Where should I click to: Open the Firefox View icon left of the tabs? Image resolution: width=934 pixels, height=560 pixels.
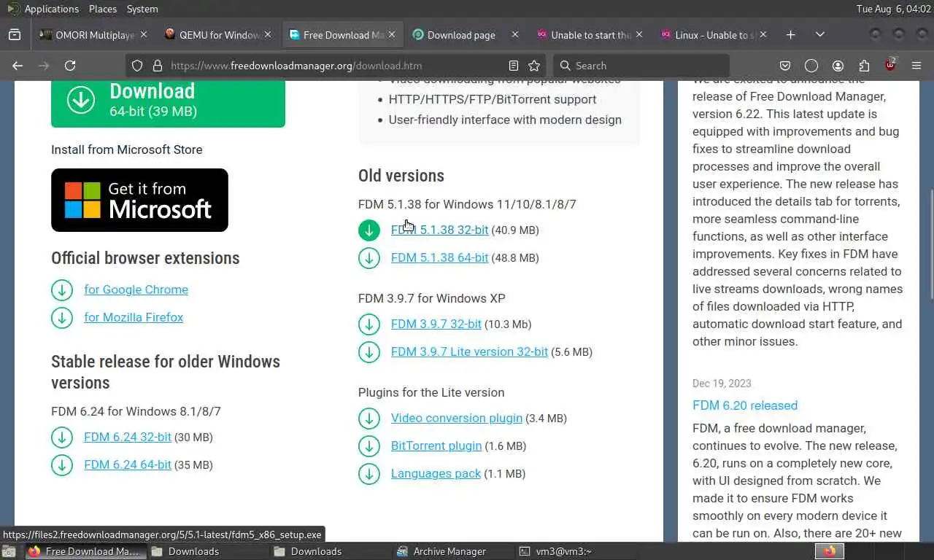15,34
